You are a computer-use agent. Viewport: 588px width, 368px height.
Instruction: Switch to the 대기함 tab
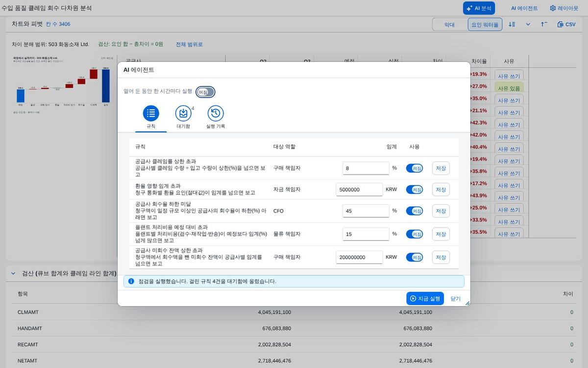click(183, 118)
